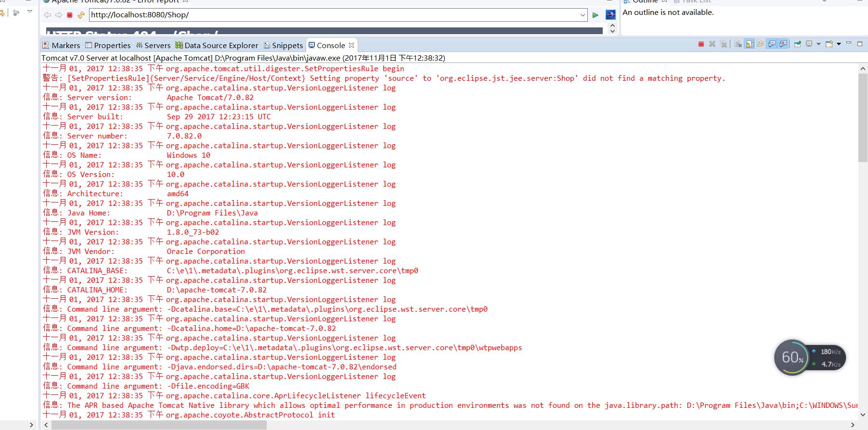The image size is (868, 430).
Task: Click the 'amd64' architecture value
Action: coord(178,194)
